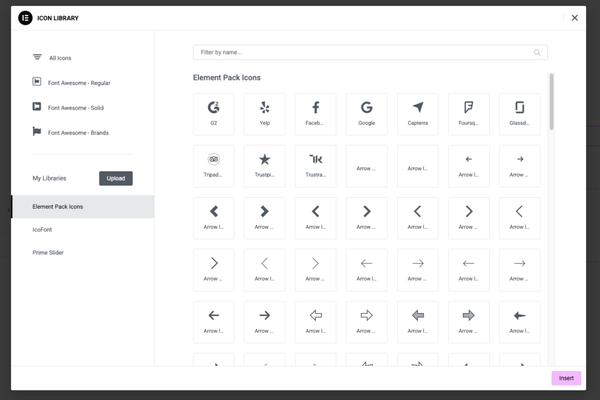Viewport: 600px width, 400px height.
Task: Open Font Awesome - Regular library
Action: (72, 83)
